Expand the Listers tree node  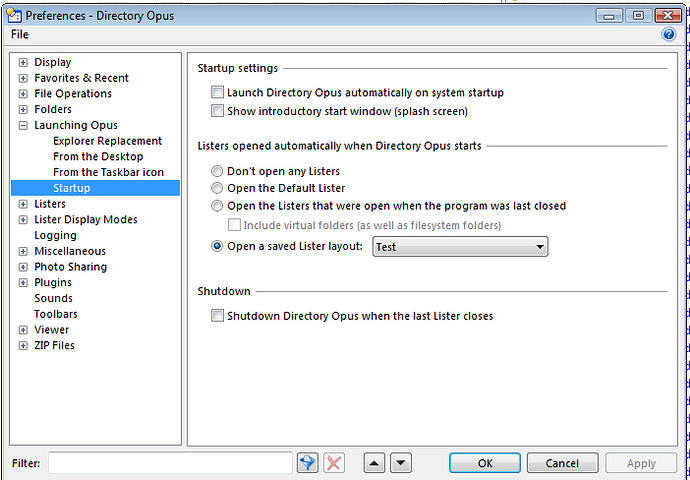pos(23,204)
